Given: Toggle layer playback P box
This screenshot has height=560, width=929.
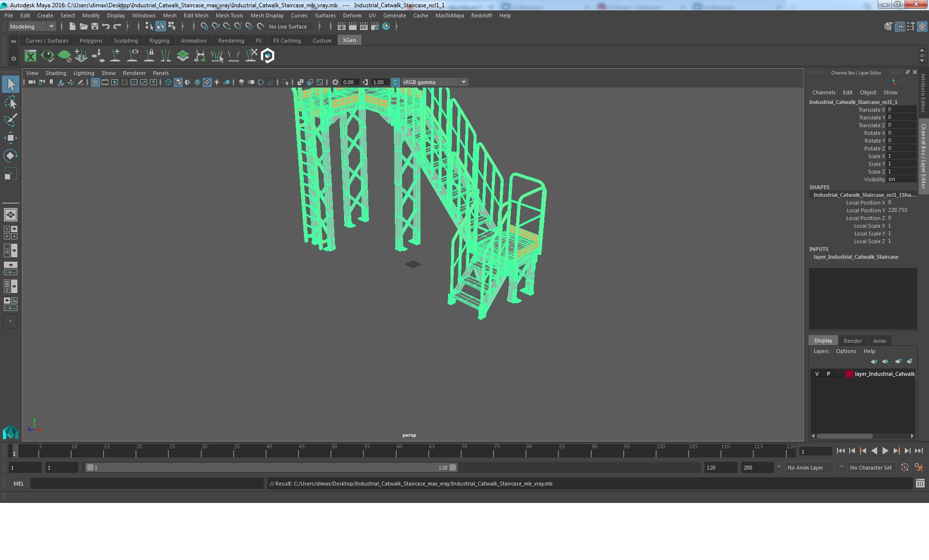Looking at the screenshot, I should [x=828, y=374].
